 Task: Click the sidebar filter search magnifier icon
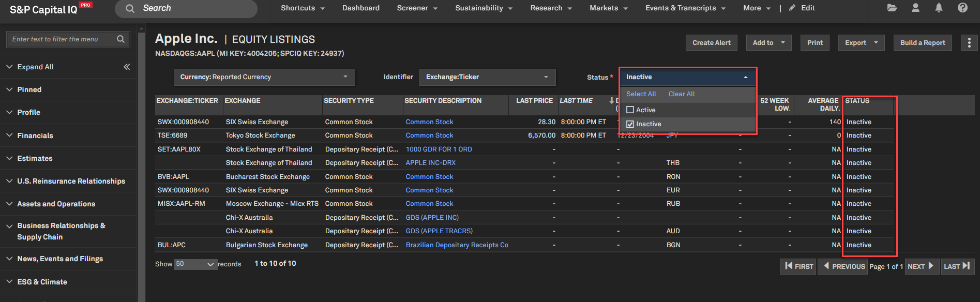tap(120, 39)
